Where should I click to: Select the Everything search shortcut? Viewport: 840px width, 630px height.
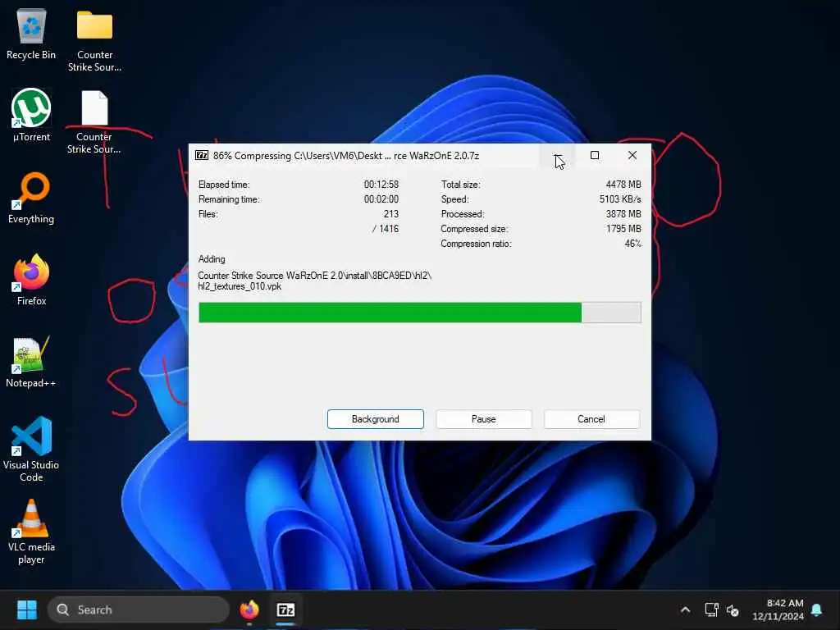[31, 197]
